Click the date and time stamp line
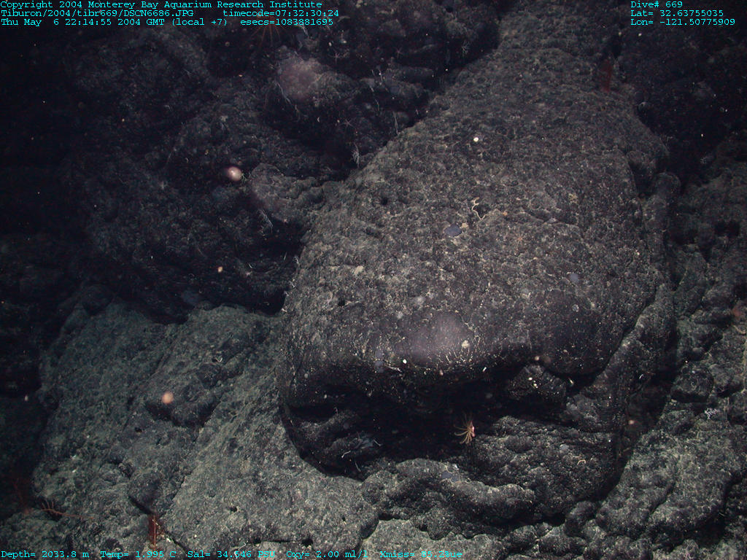This screenshot has width=747, height=560. (x=114, y=22)
